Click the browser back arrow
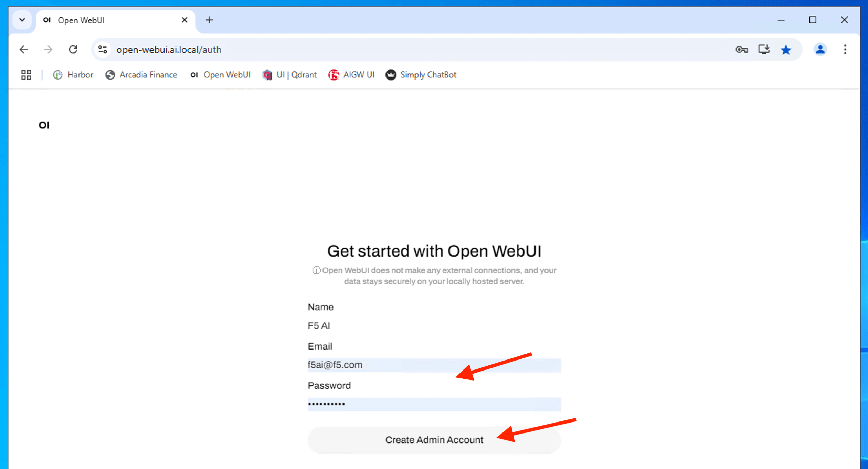 click(23, 50)
